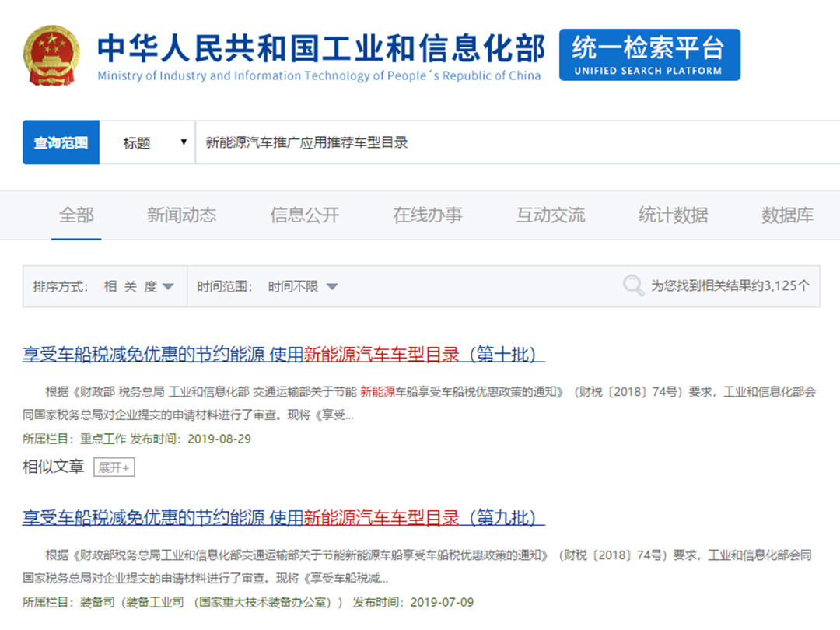This screenshot has height=630, width=840.
Task: Switch to the 新闻动态 tab
Action: point(181,215)
